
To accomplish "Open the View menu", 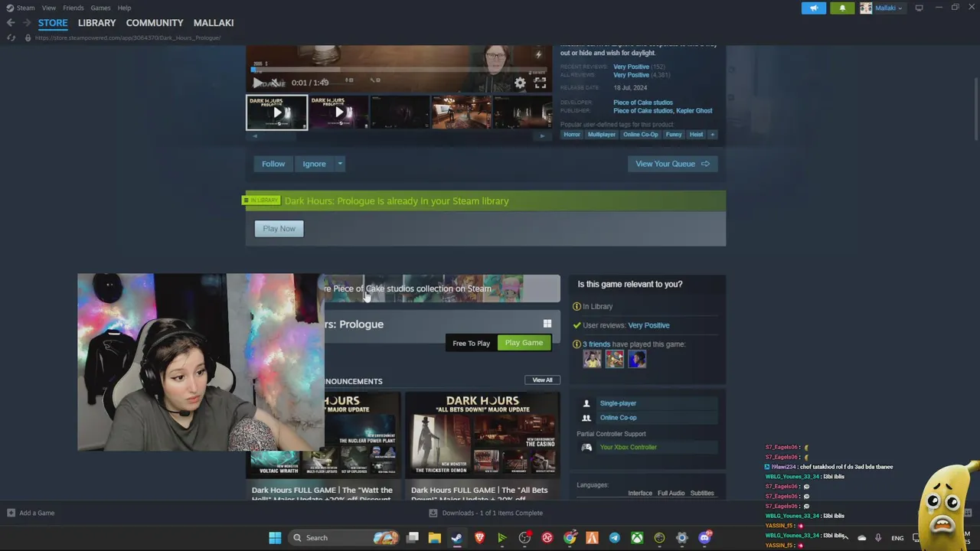I will [x=49, y=8].
